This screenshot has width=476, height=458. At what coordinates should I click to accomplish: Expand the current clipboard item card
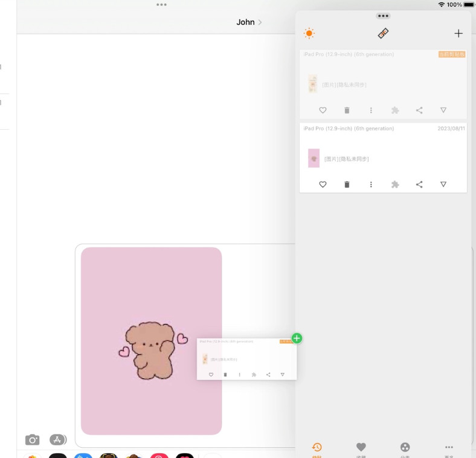[x=443, y=110]
